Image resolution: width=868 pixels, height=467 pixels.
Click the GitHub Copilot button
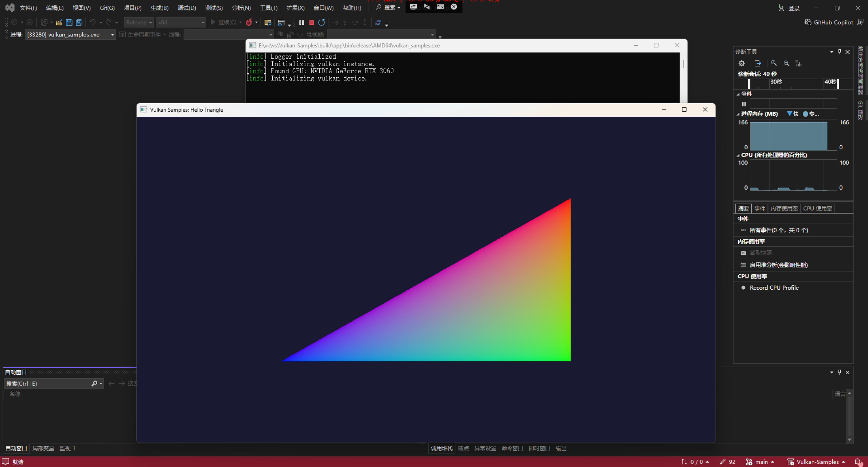[x=829, y=22]
